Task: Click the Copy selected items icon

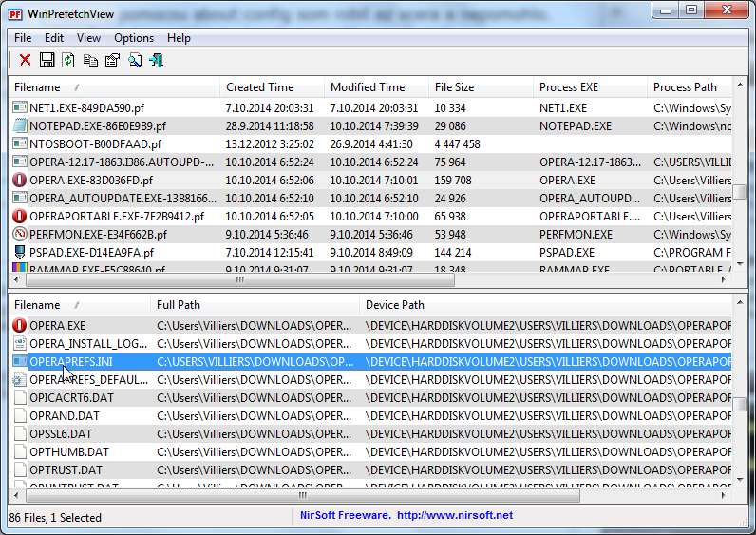Action: [x=90, y=60]
